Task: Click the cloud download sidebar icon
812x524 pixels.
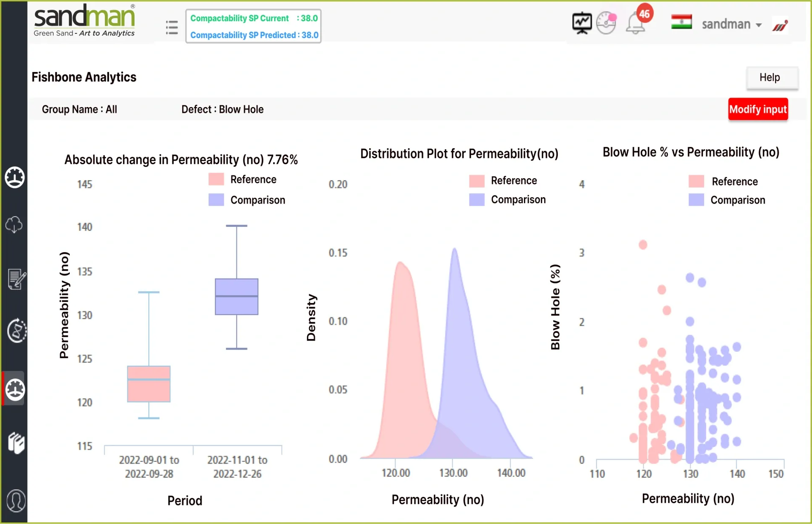Action: [x=14, y=225]
